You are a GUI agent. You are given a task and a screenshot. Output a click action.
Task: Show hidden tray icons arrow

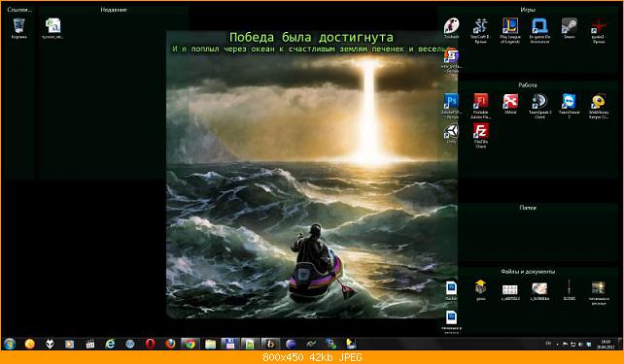(x=557, y=345)
